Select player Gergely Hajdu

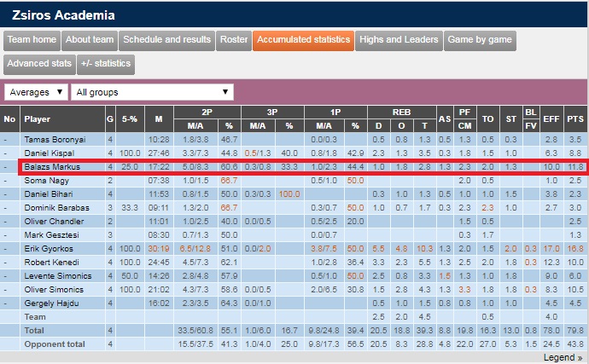[x=50, y=302]
